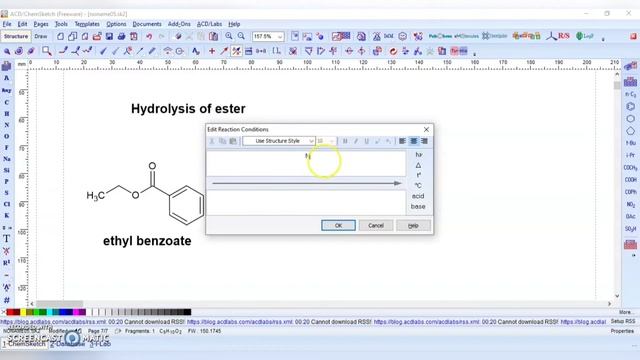Click the R/S stereo descriptors icon

click(x=559, y=36)
